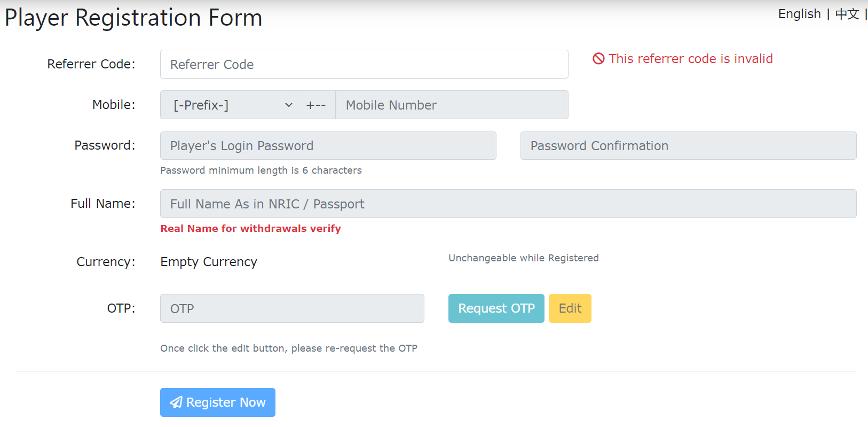Click the Password Confirmation field
Image resolution: width=868 pixels, height=427 pixels.
click(x=689, y=145)
